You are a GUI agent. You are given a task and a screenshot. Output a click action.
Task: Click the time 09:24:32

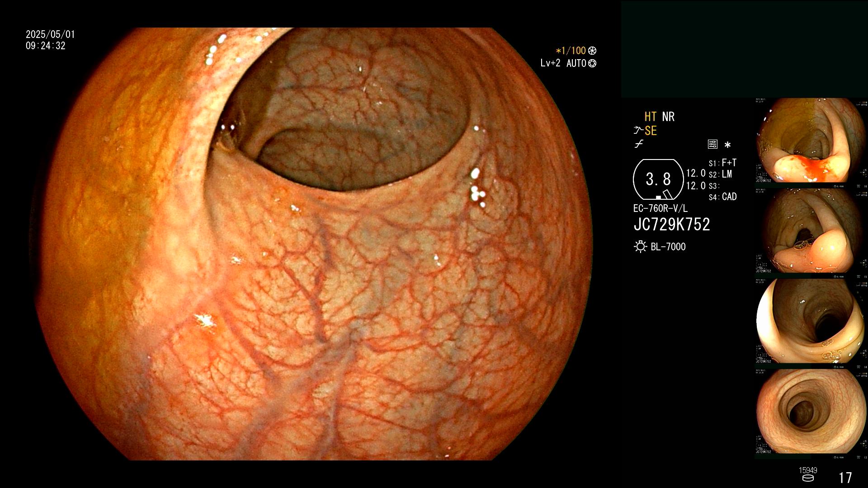click(x=46, y=46)
